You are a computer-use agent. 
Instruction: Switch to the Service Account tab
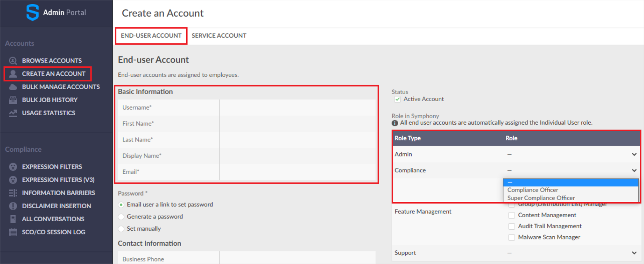tap(219, 36)
